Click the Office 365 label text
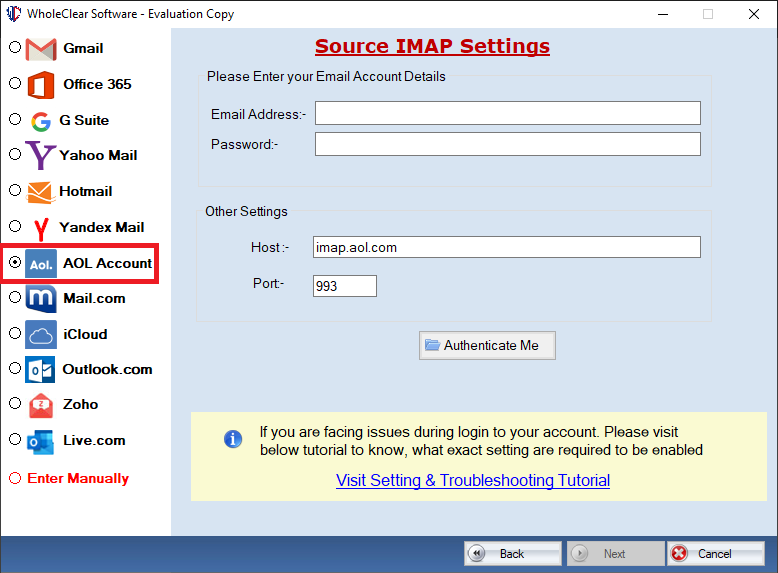The width and height of the screenshot is (778, 573). [97, 84]
